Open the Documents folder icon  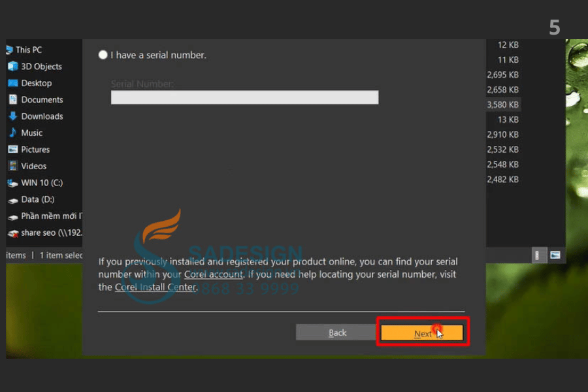pos(13,100)
